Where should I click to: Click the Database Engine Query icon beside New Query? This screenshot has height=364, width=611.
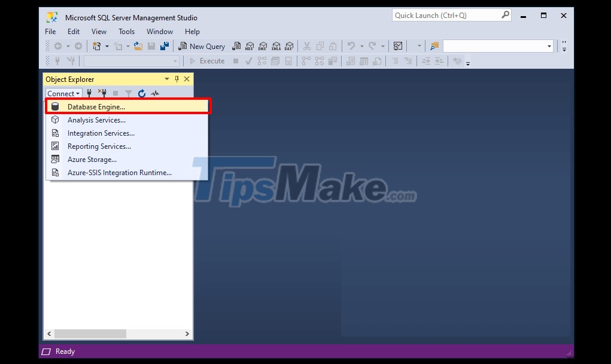(x=236, y=47)
